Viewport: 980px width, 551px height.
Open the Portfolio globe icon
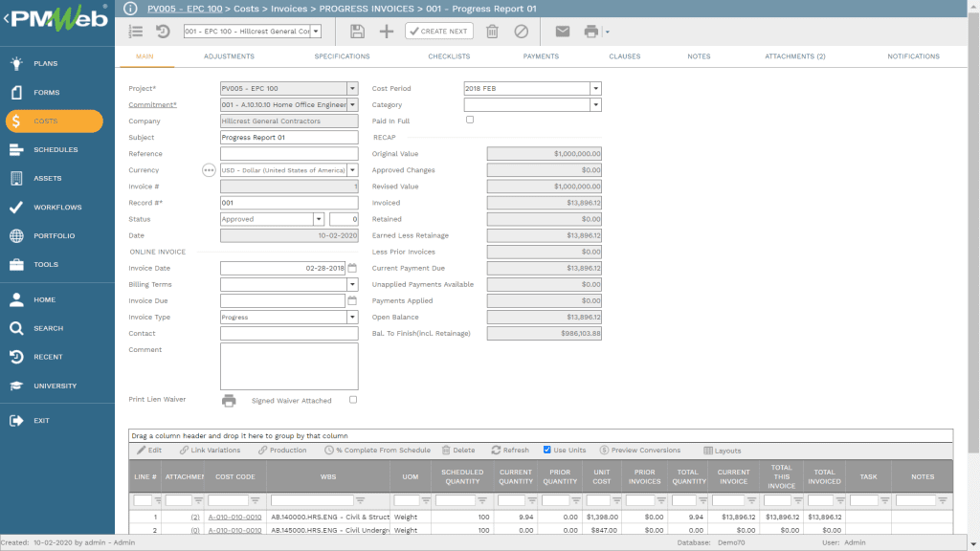pyautogui.click(x=17, y=236)
